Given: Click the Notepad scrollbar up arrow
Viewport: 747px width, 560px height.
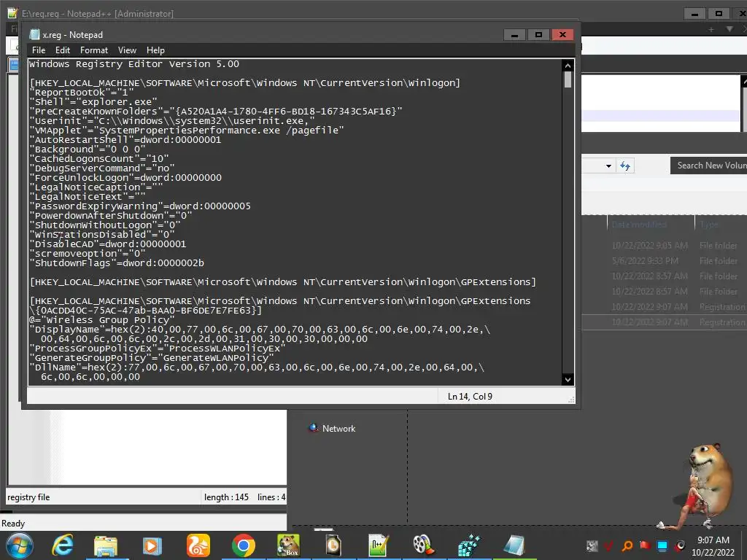Looking at the screenshot, I should 568,65.
